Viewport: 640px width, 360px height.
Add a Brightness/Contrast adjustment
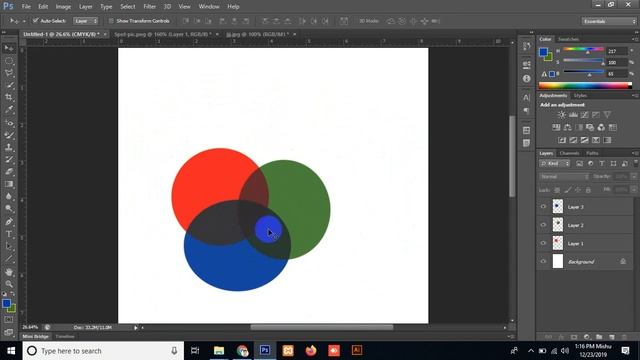tap(562, 115)
